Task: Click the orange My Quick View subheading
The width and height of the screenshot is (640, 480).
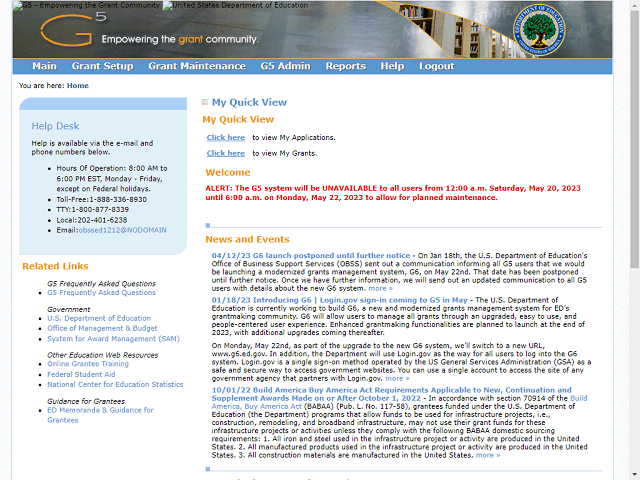Action: click(x=238, y=120)
